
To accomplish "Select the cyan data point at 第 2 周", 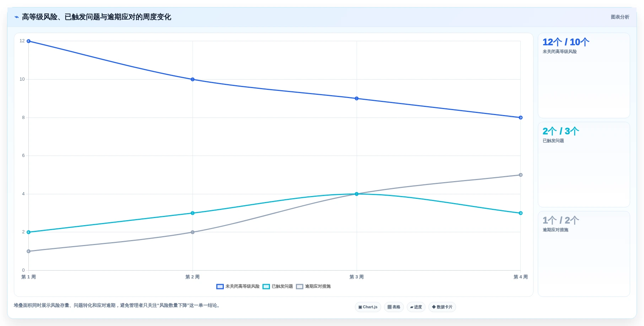I will coord(193,213).
